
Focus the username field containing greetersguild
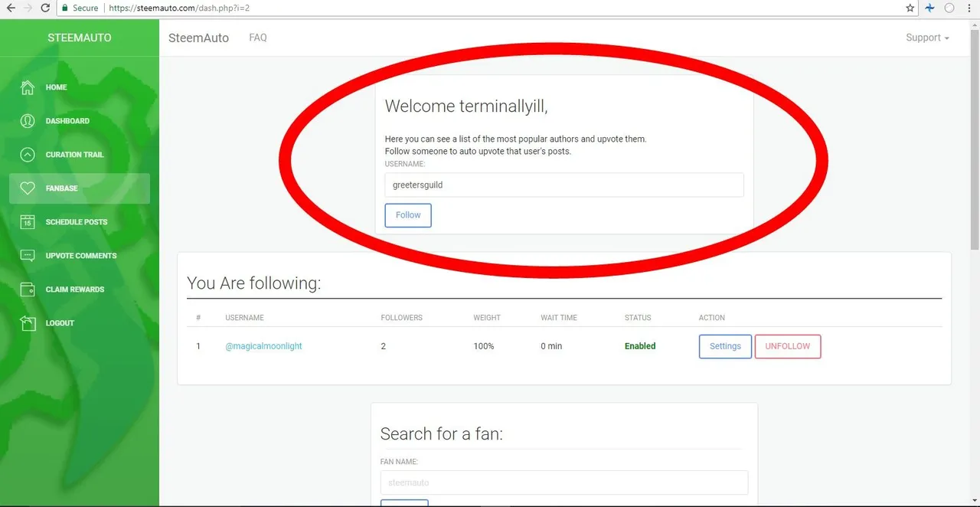pos(564,185)
